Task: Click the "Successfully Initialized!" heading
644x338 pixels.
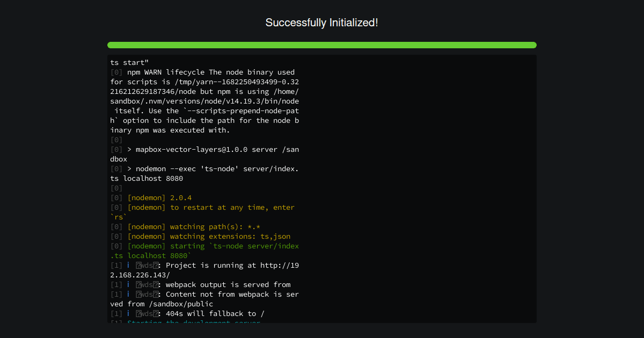Action: [322, 23]
